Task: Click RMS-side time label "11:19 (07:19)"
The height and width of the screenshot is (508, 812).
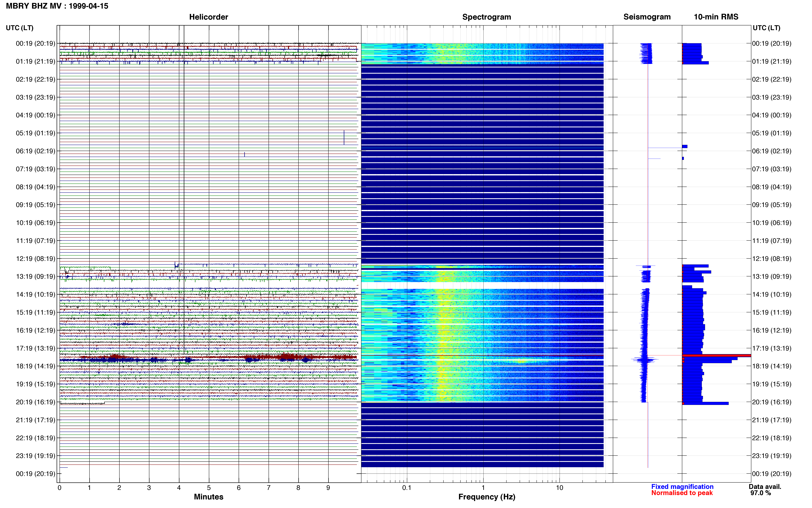Action: pyautogui.click(x=772, y=241)
